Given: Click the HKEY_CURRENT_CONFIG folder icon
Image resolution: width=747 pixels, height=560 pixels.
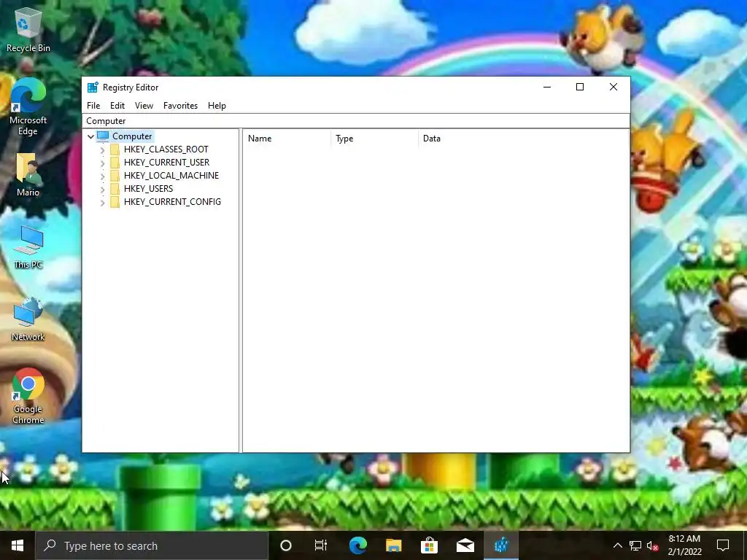Looking at the screenshot, I should pyautogui.click(x=115, y=202).
